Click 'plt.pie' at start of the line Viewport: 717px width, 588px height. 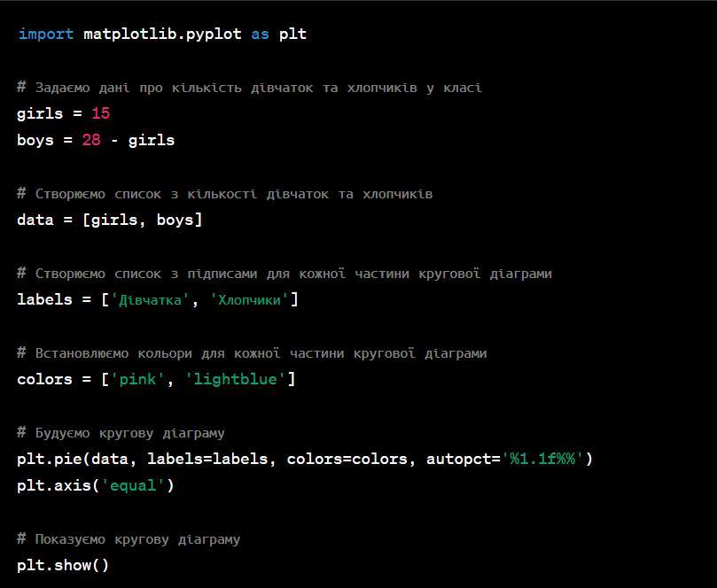50,459
